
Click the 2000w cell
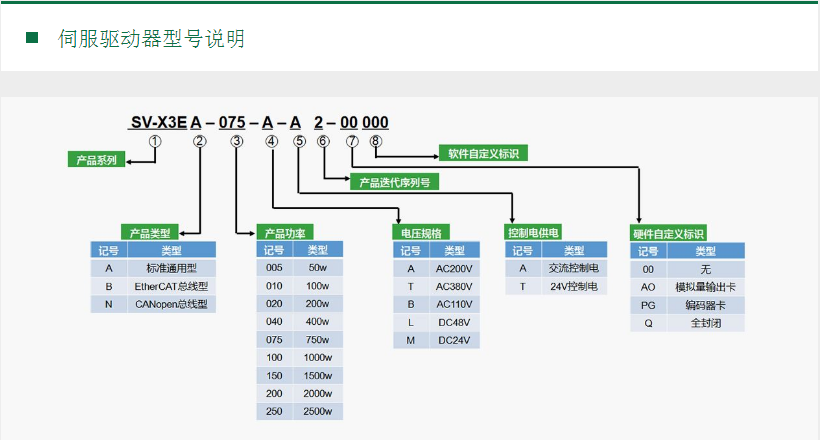[x=317, y=393]
